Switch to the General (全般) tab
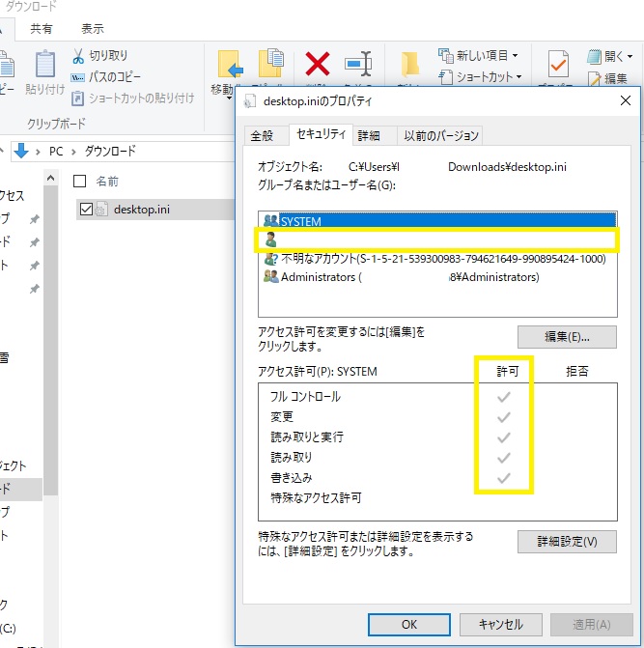This screenshot has width=644, height=648. [263, 135]
